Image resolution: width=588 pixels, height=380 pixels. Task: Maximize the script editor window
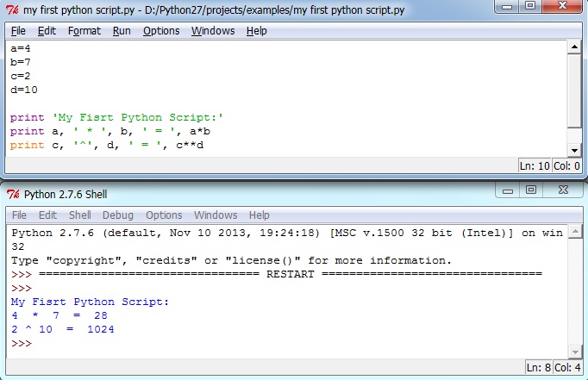[x=530, y=6]
